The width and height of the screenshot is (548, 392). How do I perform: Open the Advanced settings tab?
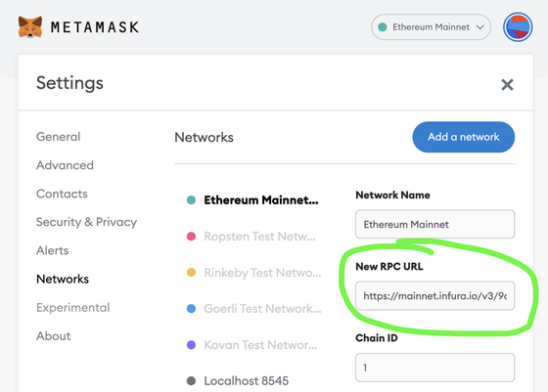click(x=65, y=165)
